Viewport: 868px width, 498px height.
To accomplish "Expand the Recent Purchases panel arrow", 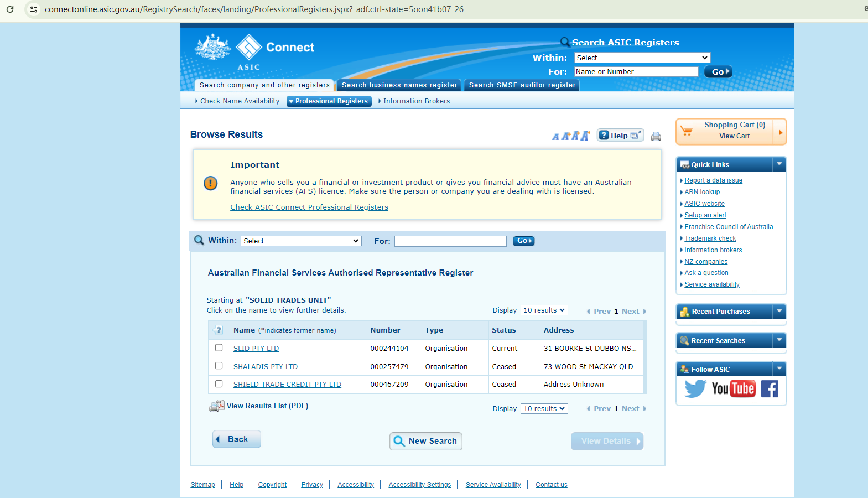I will [x=779, y=312].
